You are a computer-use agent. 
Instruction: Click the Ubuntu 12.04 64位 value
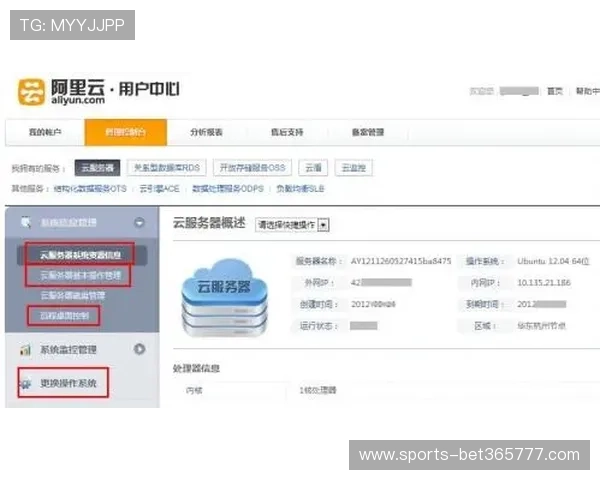click(553, 261)
